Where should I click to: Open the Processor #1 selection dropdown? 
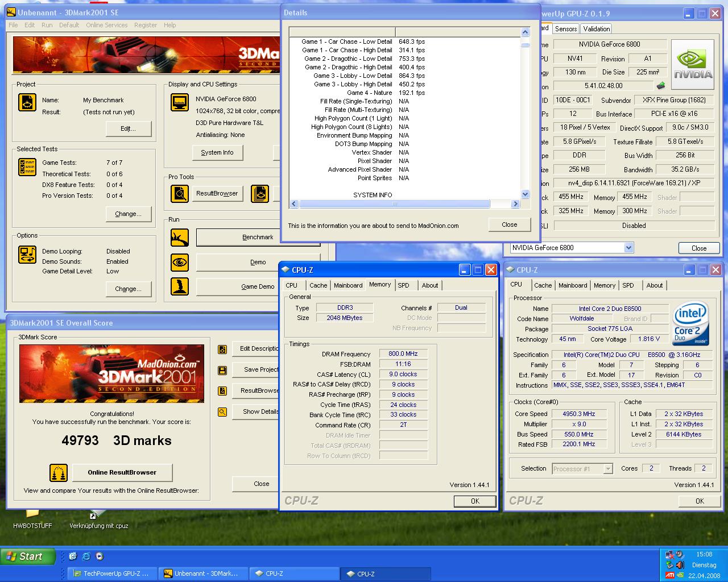coord(608,469)
